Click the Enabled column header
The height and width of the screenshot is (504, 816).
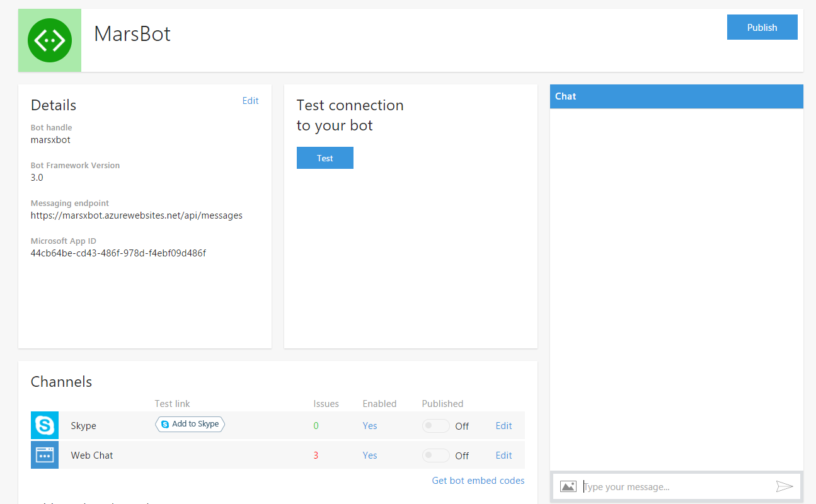379,404
